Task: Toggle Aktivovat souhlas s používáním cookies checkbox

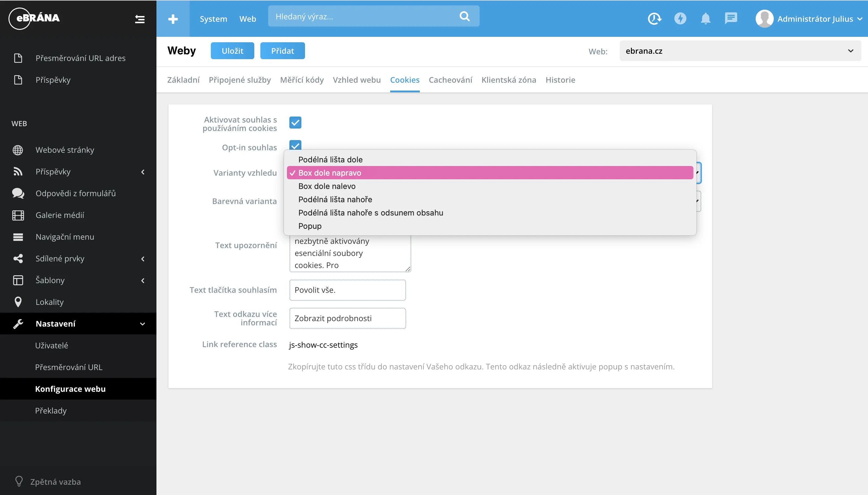Action: [x=295, y=123]
